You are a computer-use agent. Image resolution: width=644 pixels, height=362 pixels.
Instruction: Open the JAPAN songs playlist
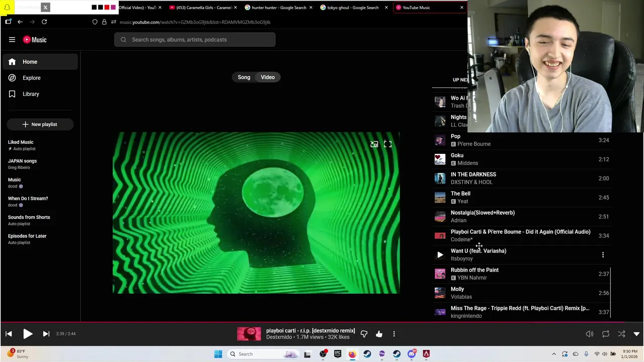point(40,164)
